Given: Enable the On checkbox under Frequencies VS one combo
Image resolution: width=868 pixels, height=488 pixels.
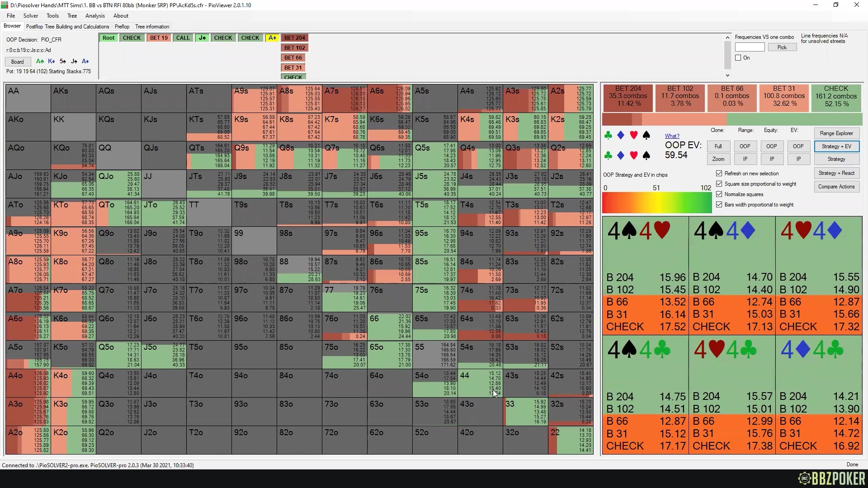Looking at the screenshot, I should (x=737, y=57).
